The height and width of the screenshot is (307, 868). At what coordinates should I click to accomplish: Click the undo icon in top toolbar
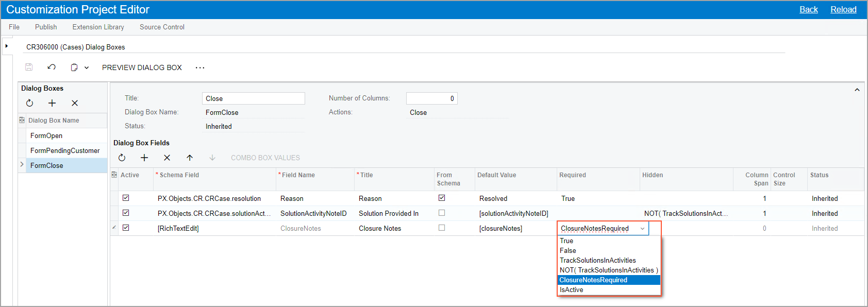[x=52, y=67]
